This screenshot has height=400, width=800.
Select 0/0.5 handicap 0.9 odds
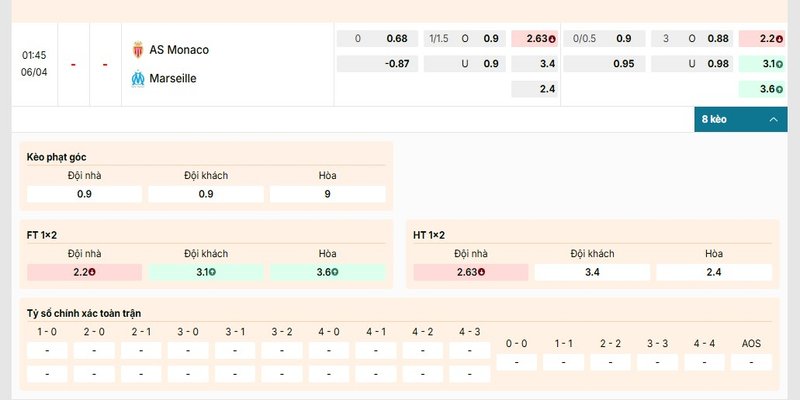click(x=604, y=39)
